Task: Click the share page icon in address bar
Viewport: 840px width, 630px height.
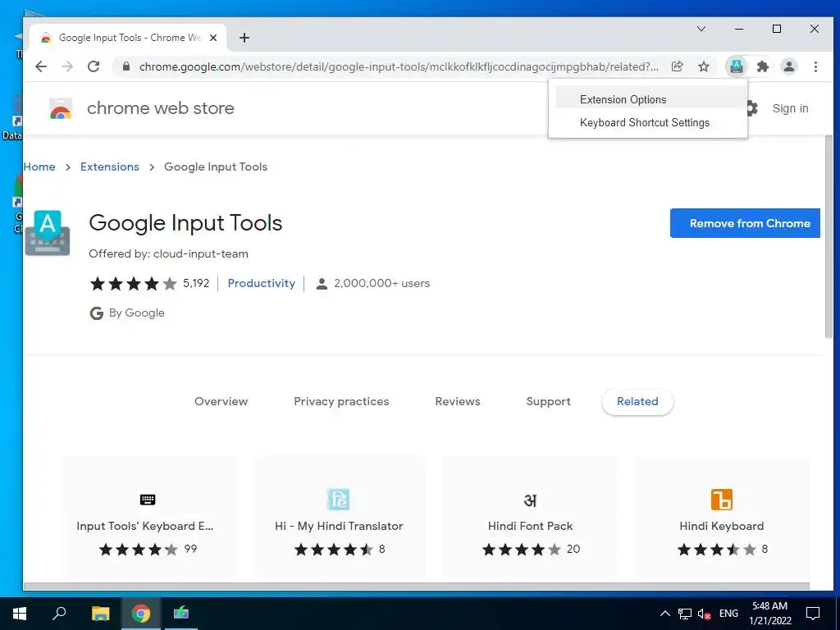Action: tap(677, 66)
